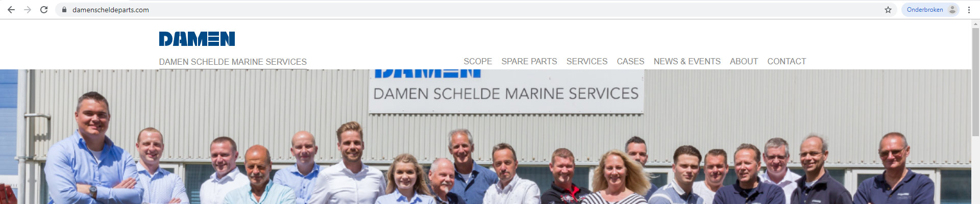The image size is (980, 204).
Task: Click the team photo banner image
Action: point(485,137)
